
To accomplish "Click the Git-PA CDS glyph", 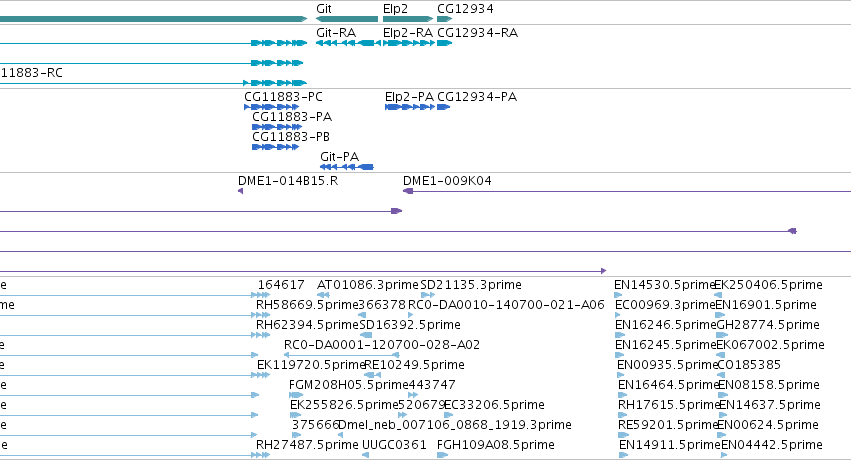I will pos(347,167).
